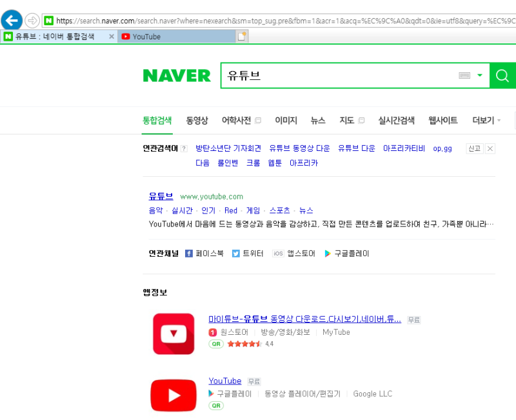Open the 뉴스 sublink under 유튜브 result

click(x=306, y=210)
